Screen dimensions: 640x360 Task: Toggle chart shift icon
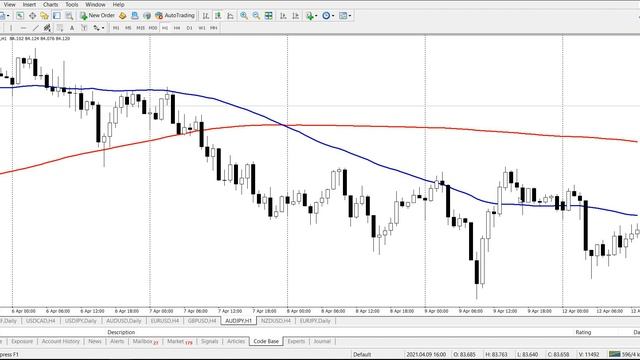(296, 16)
